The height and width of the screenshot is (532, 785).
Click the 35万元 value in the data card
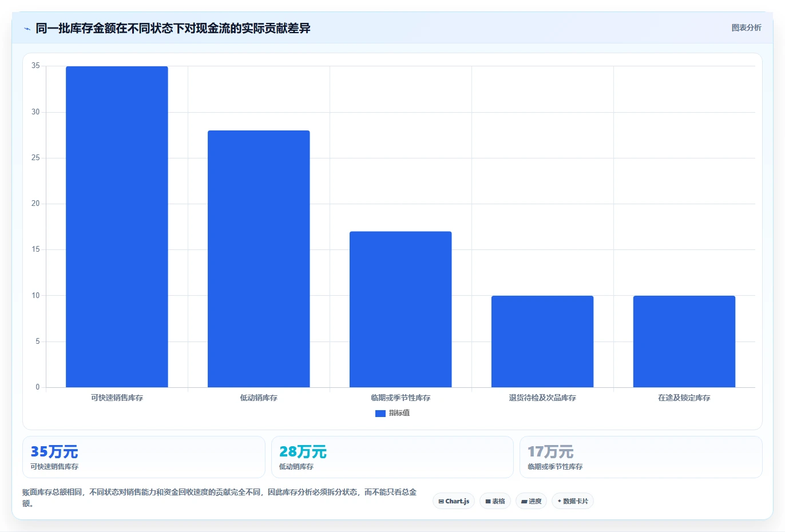pos(54,452)
